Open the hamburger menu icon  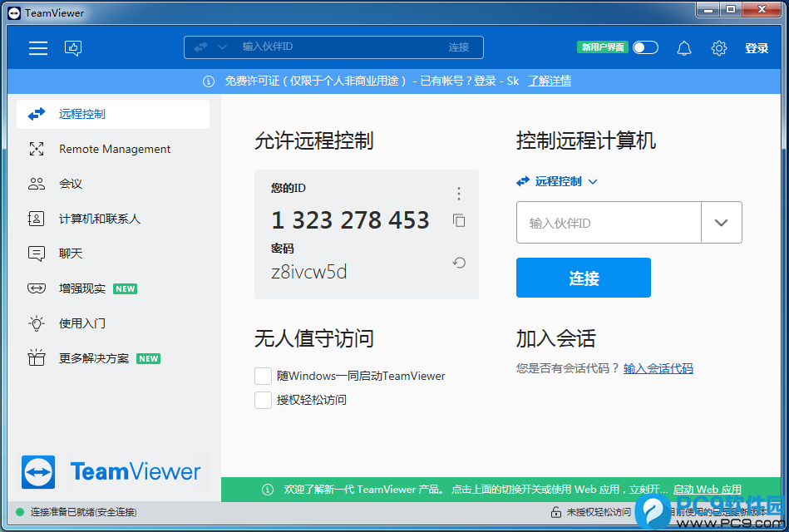pyautogui.click(x=38, y=48)
